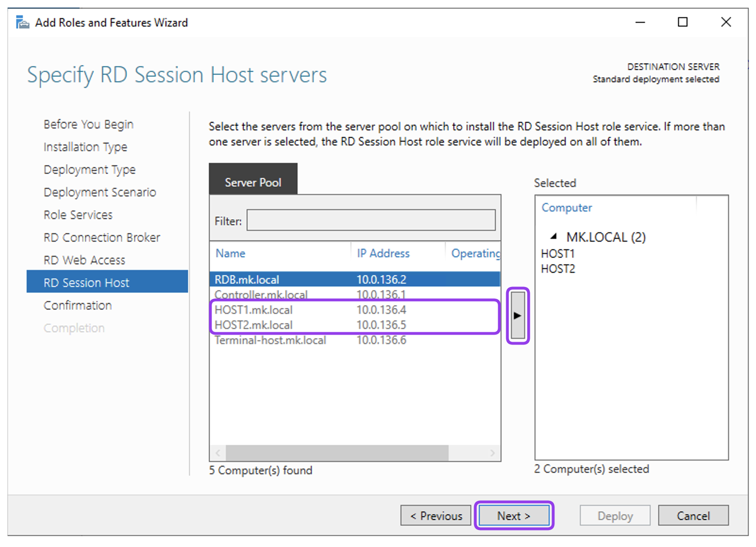Collapse the MK.LOCAL group in Selected list
Screen dimensions: 756x547
pos(553,236)
